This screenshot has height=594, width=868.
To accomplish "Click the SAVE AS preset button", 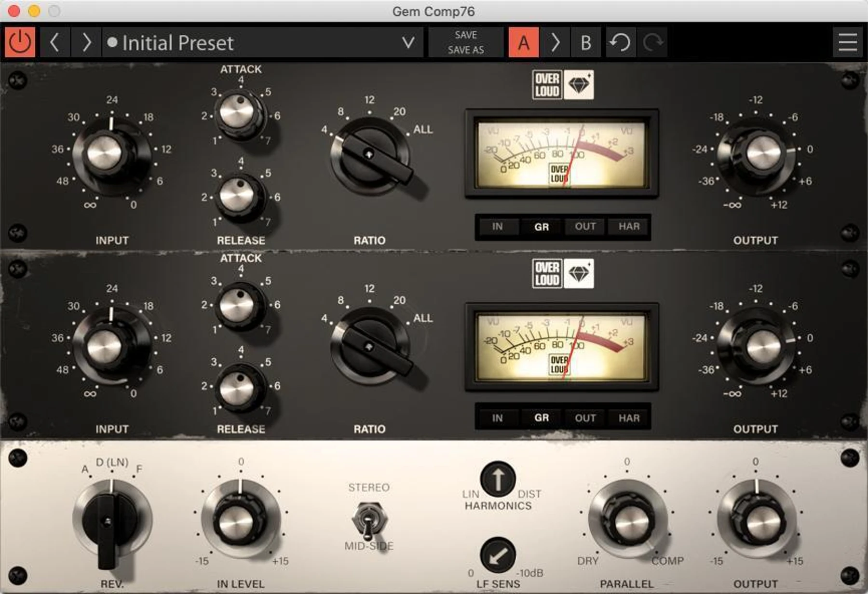I will [466, 50].
